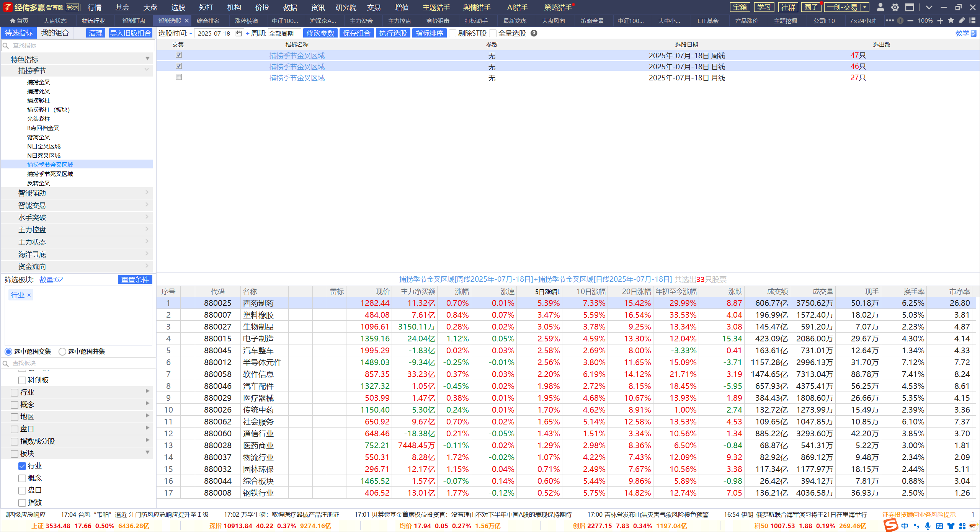
Task: Sort by the 5日涨幅 column header
Action: tap(547, 292)
